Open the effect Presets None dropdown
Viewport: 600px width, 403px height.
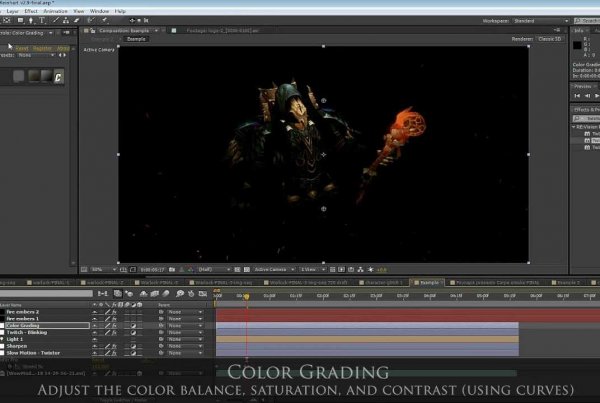point(37,55)
